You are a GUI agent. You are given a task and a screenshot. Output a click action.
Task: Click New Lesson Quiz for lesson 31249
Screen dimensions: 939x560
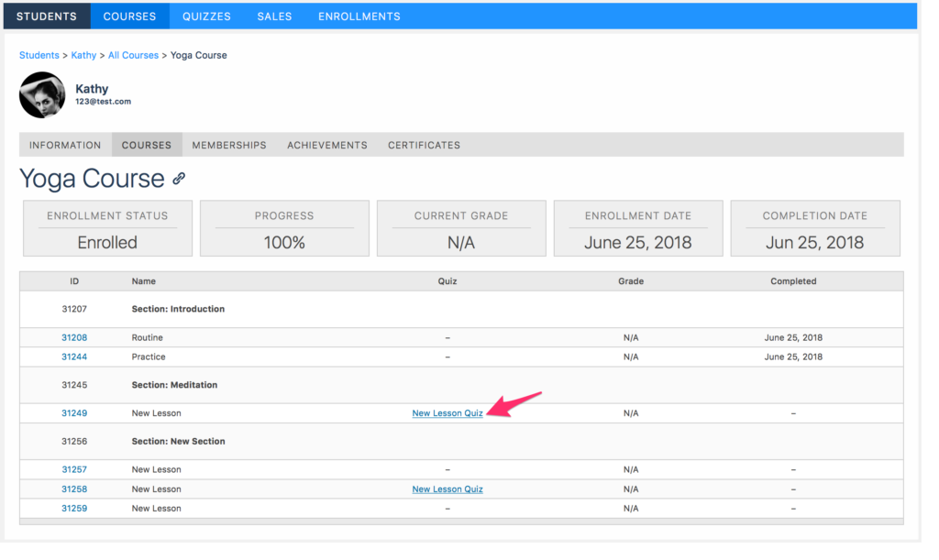(447, 412)
